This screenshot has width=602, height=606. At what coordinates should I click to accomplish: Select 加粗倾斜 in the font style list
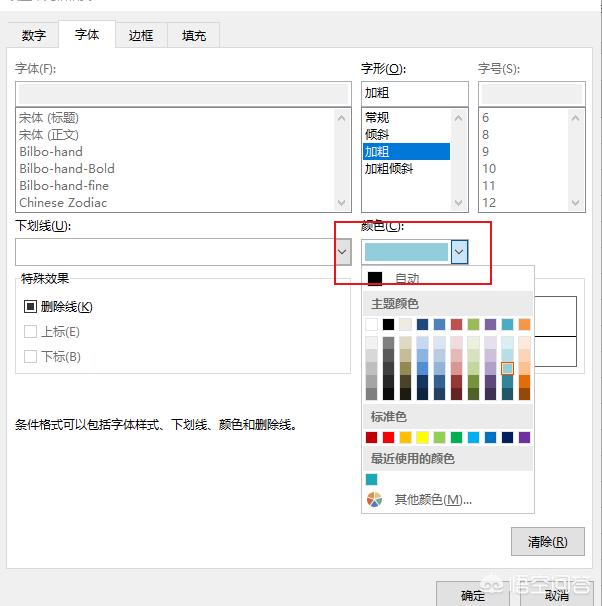point(389,169)
